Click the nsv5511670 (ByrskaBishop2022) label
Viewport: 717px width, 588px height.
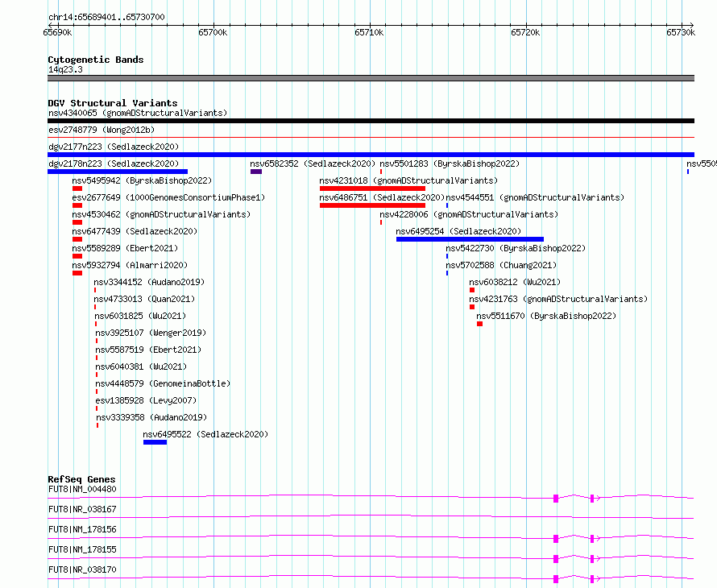[546, 316]
